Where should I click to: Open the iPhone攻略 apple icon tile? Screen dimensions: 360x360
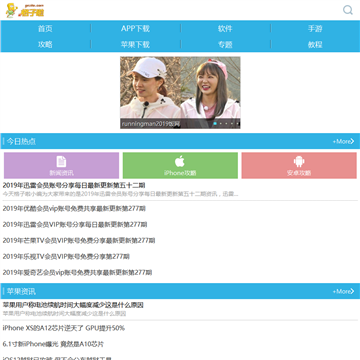(180, 166)
